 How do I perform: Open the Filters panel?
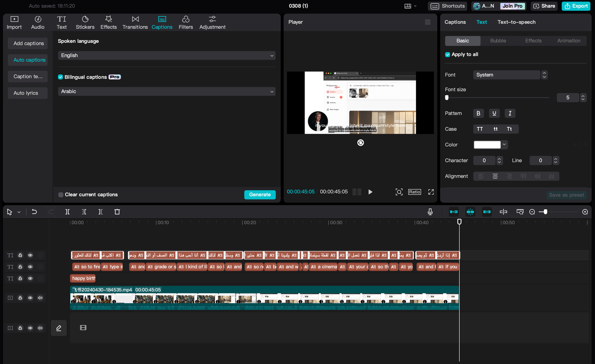point(185,22)
